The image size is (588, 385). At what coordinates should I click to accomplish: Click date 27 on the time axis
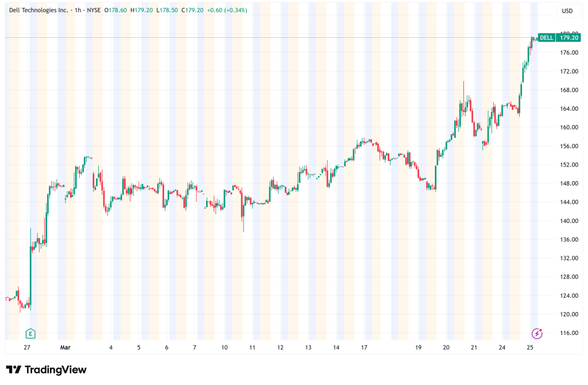[27, 347]
